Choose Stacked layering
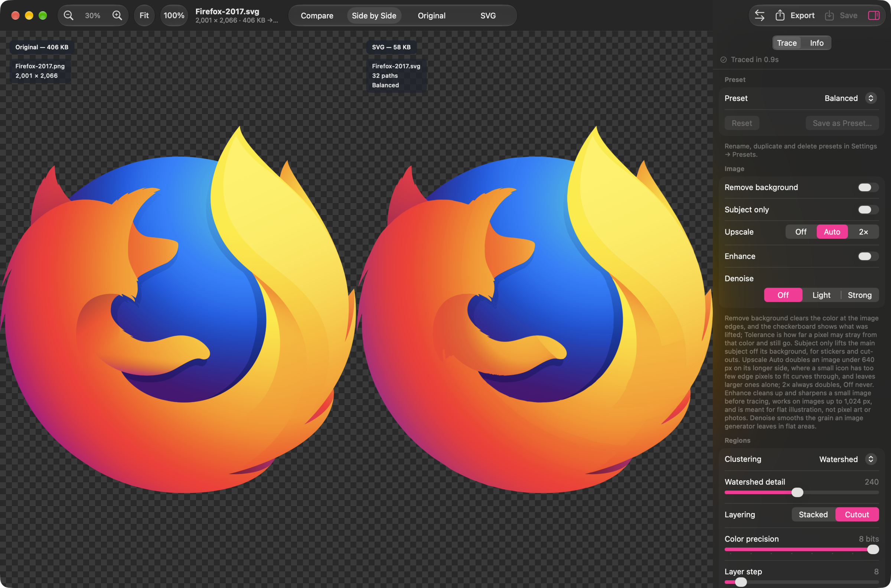The image size is (891, 588). point(813,514)
